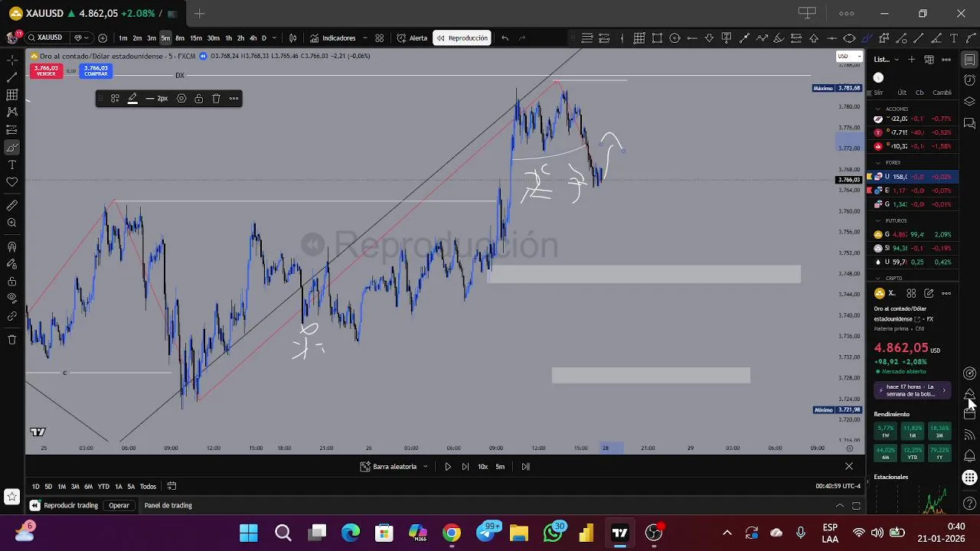Start replay with the play button
This screenshot has width=980, height=551.
tap(448, 466)
